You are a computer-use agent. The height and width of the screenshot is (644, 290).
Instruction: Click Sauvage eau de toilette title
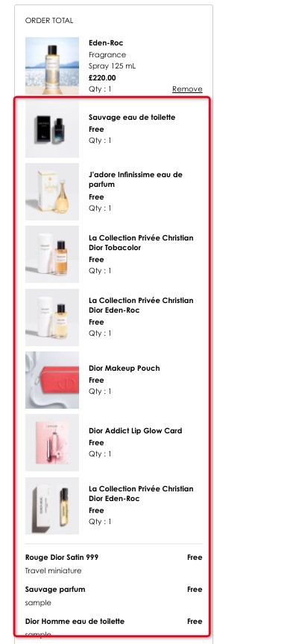pyautogui.click(x=132, y=117)
